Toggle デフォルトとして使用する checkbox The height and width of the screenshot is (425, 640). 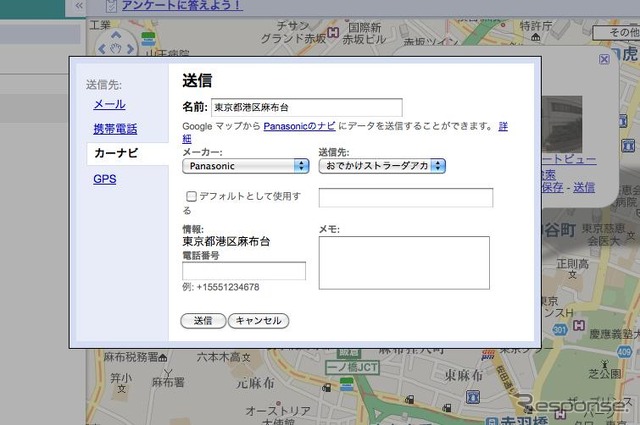[x=191, y=196]
